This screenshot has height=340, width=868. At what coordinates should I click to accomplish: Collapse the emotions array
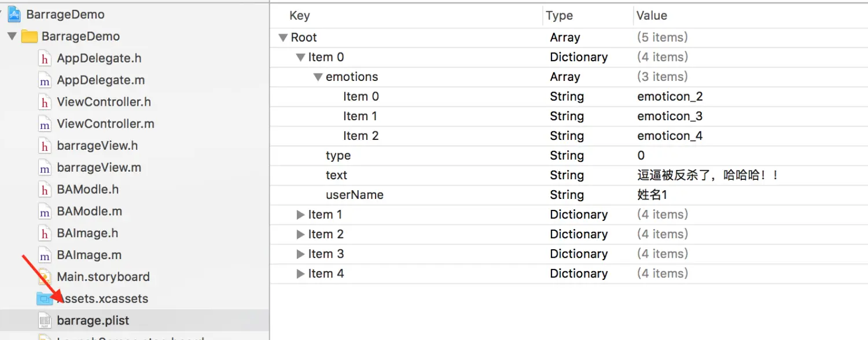[x=318, y=77]
